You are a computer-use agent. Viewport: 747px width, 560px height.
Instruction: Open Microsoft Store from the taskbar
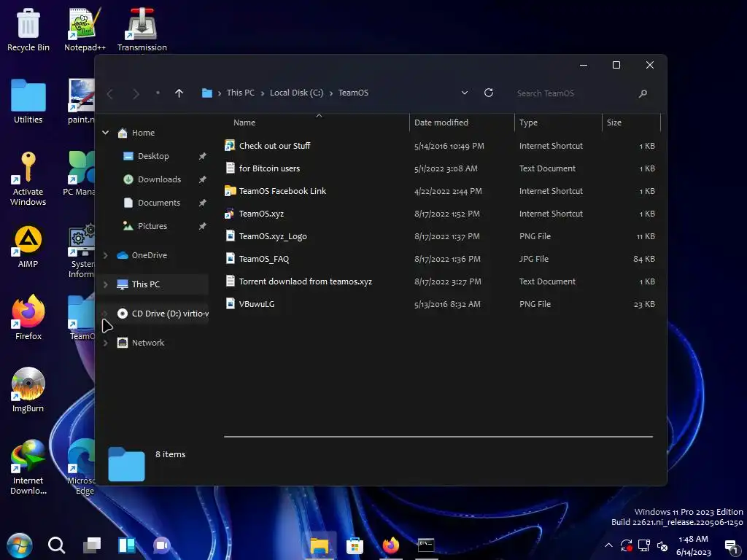pyautogui.click(x=355, y=545)
